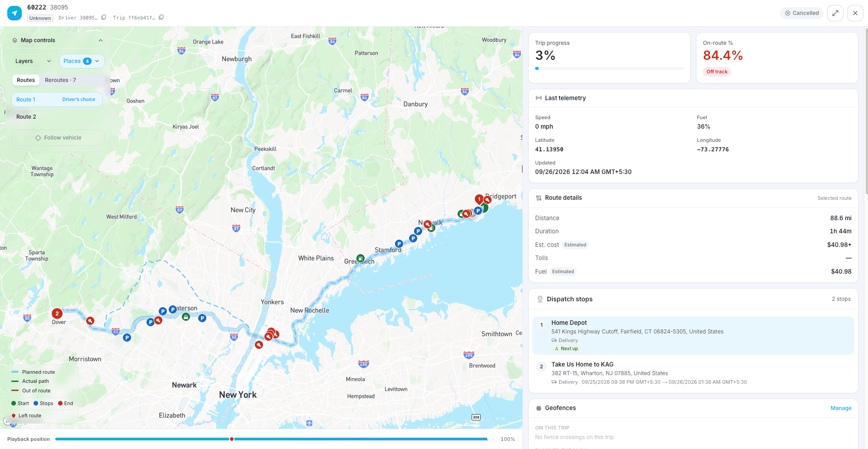Copy the Driver ID with the copy icon
Screen dimensions: 868x449
coord(104,18)
